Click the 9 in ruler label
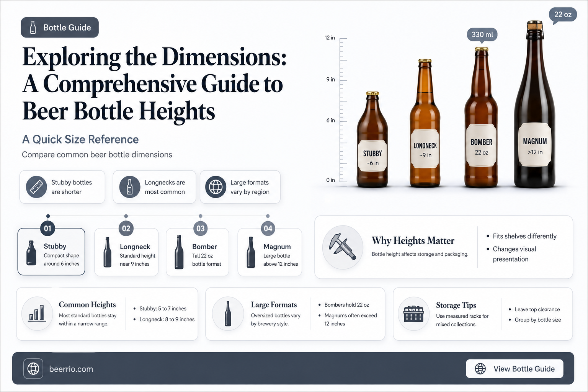The image size is (588, 392). (330, 79)
